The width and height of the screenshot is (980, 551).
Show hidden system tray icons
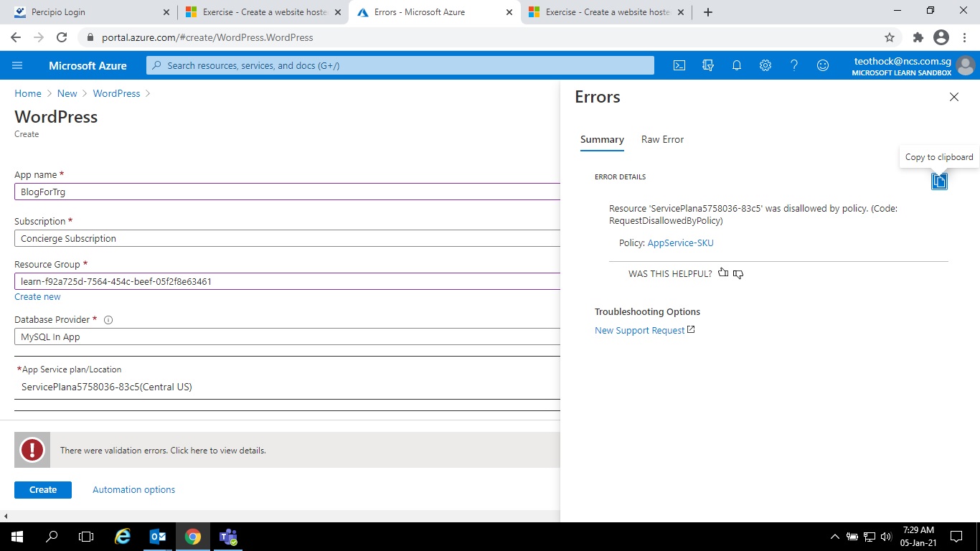834,536
